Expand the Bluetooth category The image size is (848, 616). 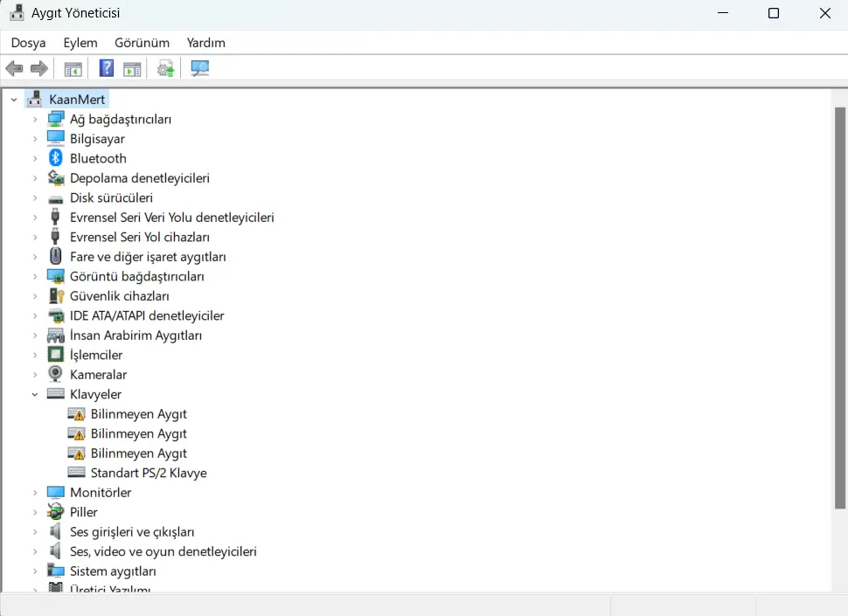[x=35, y=158]
